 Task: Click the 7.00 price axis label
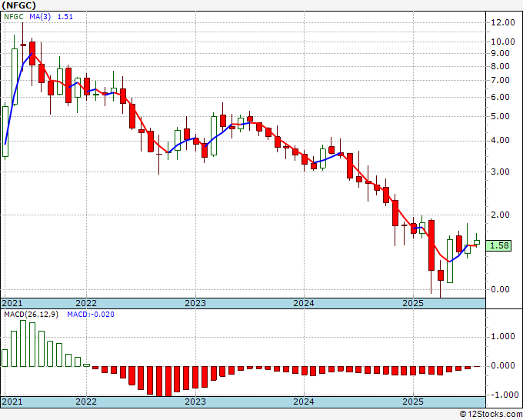(x=500, y=81)
